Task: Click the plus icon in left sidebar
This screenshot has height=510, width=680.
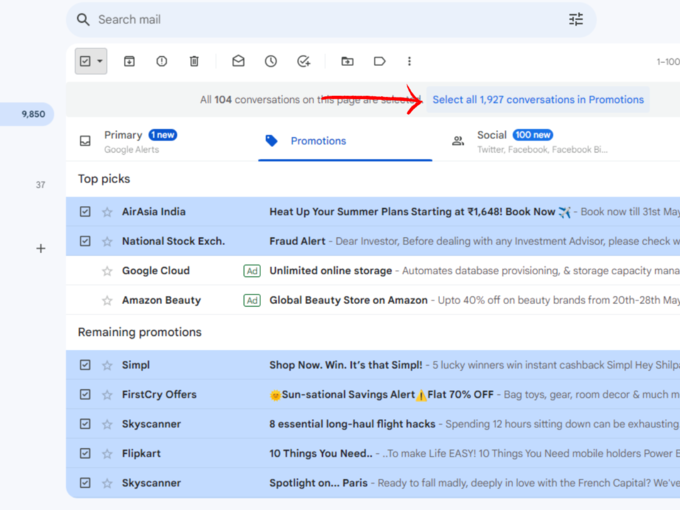Action: (x=41, y=248)
